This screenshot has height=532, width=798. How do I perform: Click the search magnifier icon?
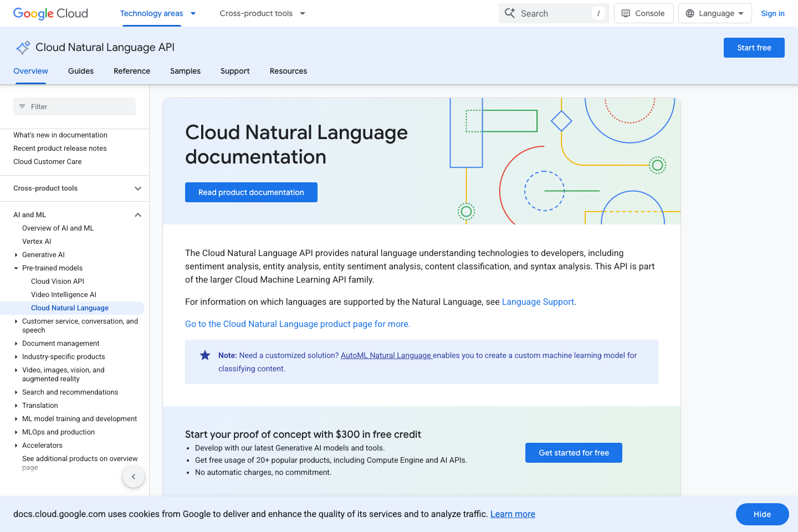[510, 13]
